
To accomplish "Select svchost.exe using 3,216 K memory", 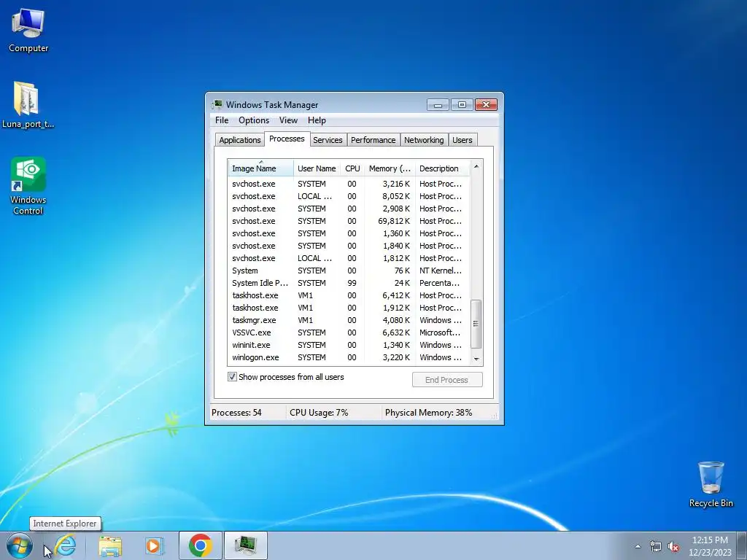I will coord(348,184).
